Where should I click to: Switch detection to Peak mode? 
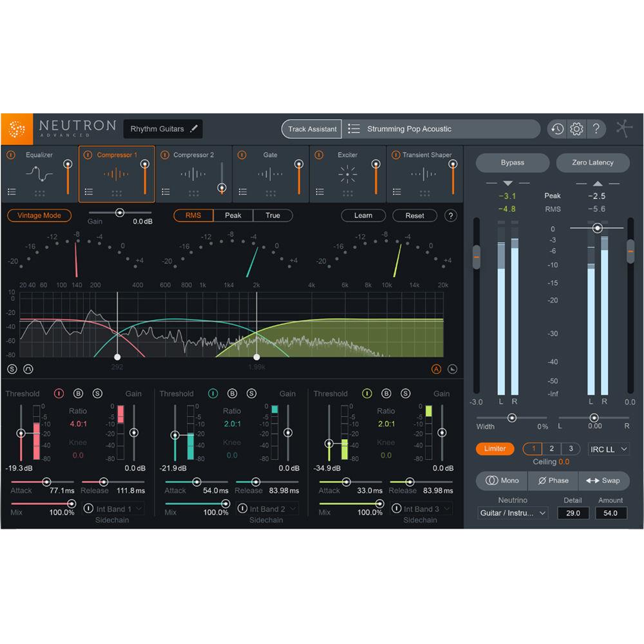pyautogui.click(x=232, y=215)
